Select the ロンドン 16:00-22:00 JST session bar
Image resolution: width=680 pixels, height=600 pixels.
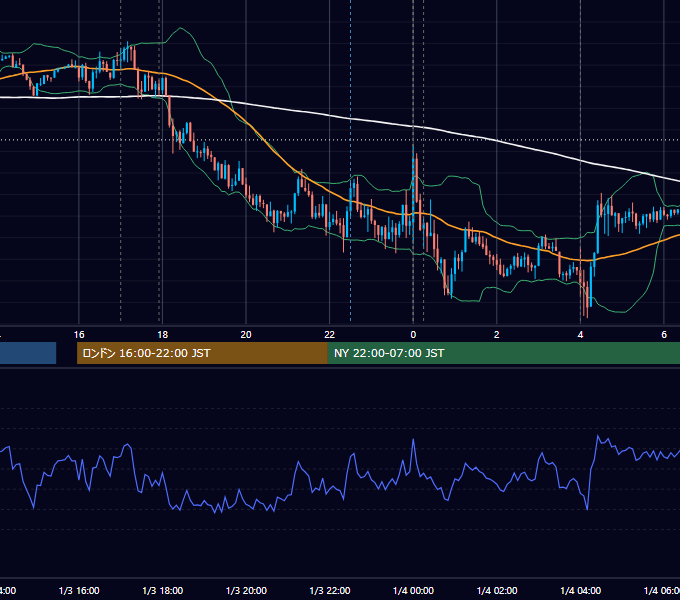coord(202,353)
